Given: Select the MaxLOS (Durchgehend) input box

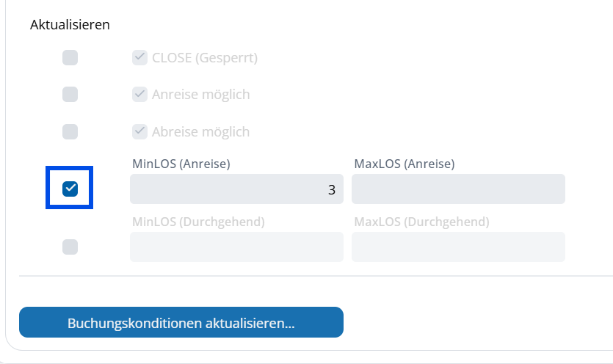Looking at the screenshot, I should click(x=458, y=247).
